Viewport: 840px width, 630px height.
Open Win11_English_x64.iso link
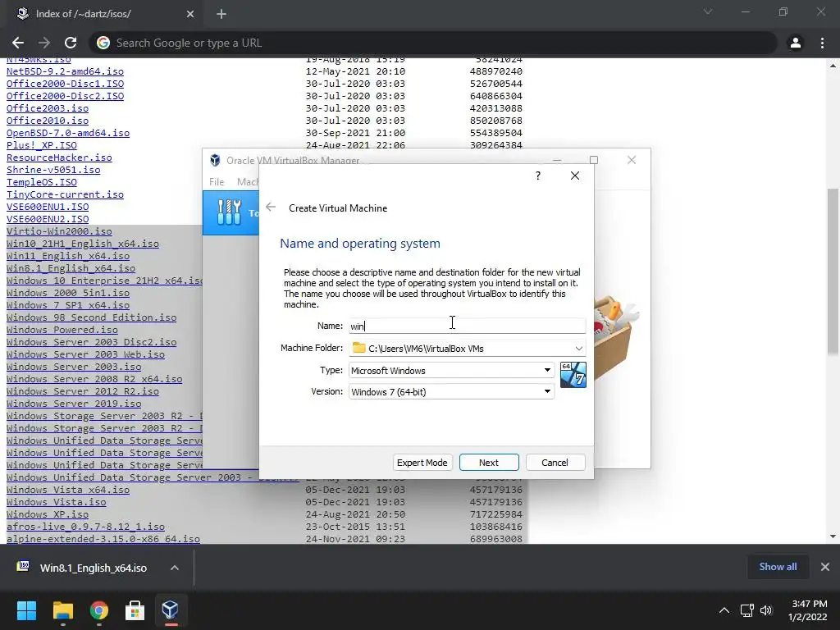click(67, 256)
